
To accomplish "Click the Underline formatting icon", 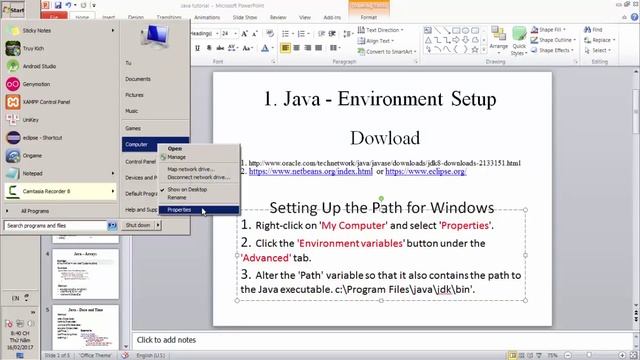I will (x=198, y=48).
